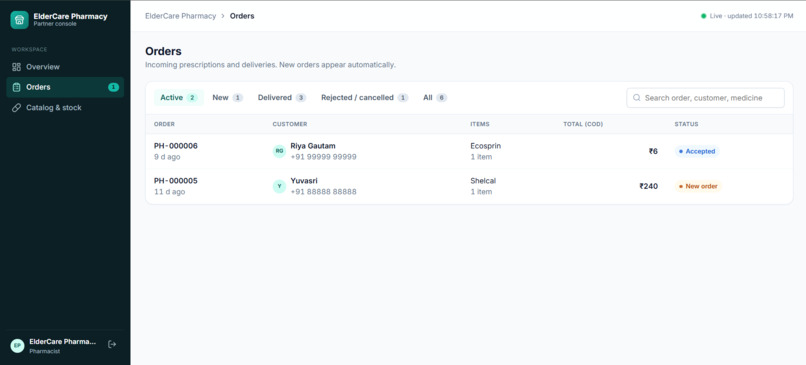Go to ElderCare Pharmacy breadcrumb link

tap(180, 16)
